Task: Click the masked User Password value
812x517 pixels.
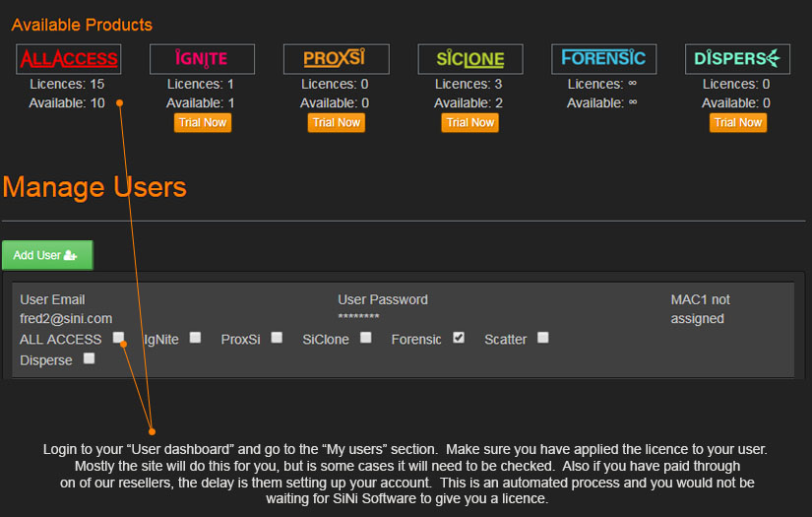Action: tap(358, 316)
